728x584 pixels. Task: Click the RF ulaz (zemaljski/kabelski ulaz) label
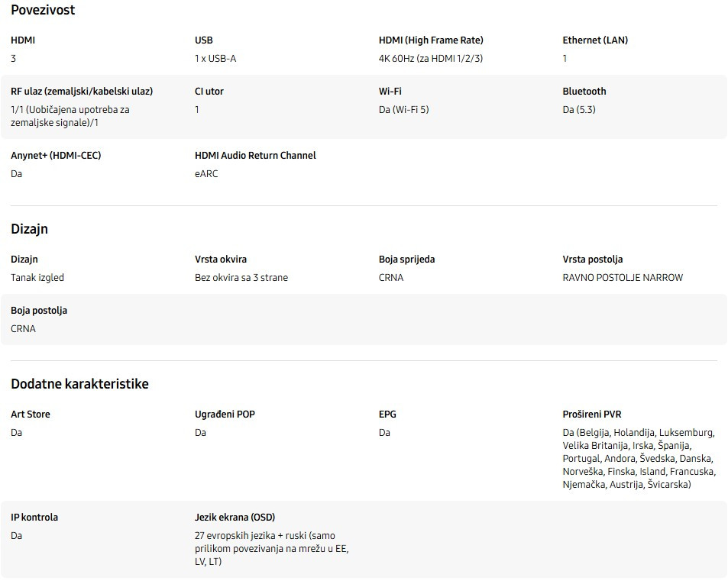82,92
